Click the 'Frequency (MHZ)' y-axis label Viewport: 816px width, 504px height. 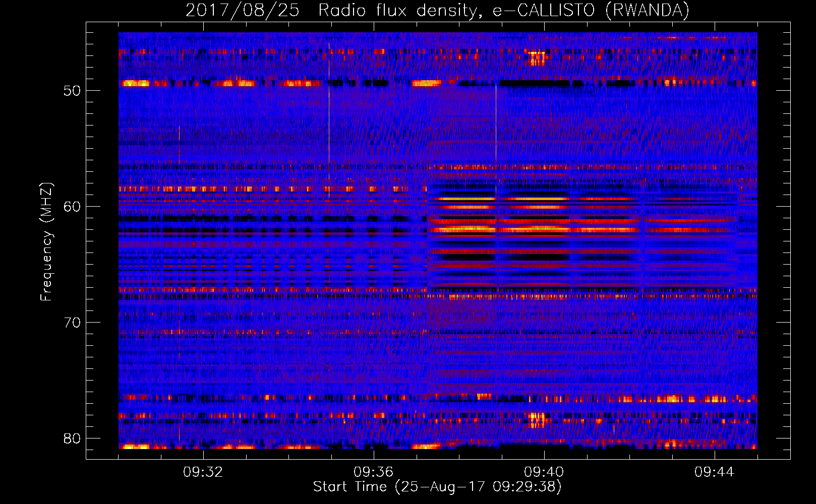click(46, 241)
